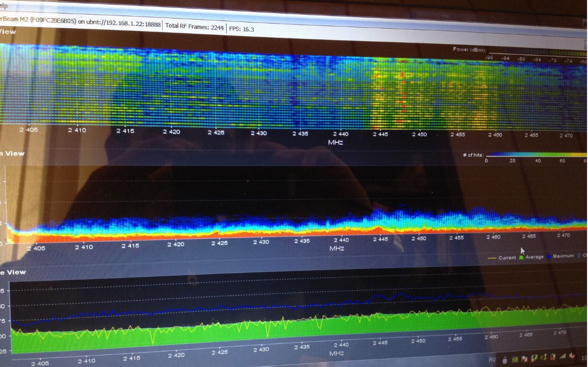Click the FPS: 16.3 status entry
Image resolution: width=588 pixels, height=367 pixels.
(242, 29)
